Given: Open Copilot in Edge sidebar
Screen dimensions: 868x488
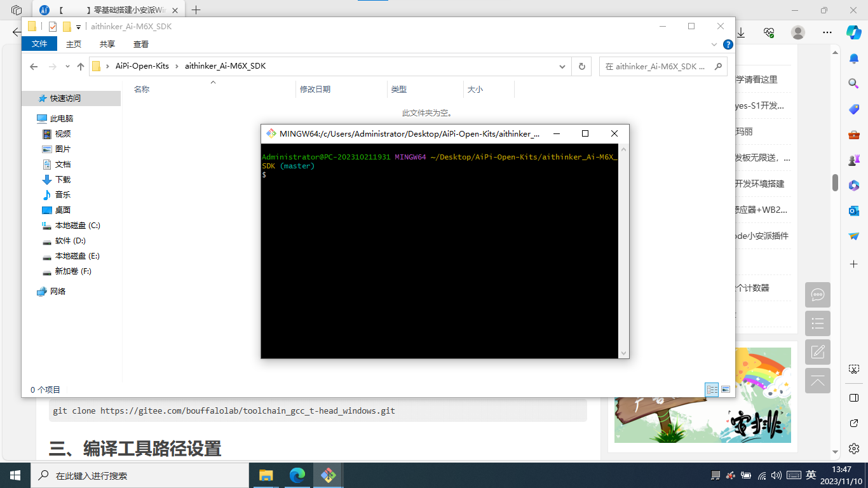Looking at the screenshot, I should click(853, 32).
